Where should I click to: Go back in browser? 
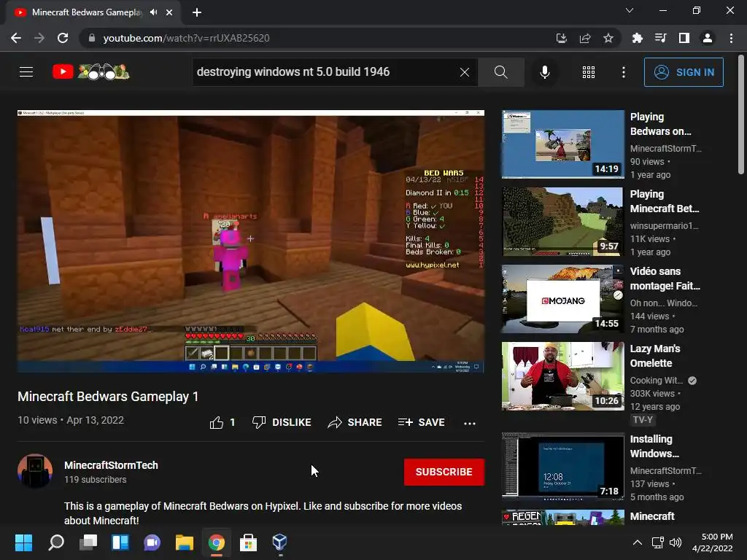[x=16, y=38]
